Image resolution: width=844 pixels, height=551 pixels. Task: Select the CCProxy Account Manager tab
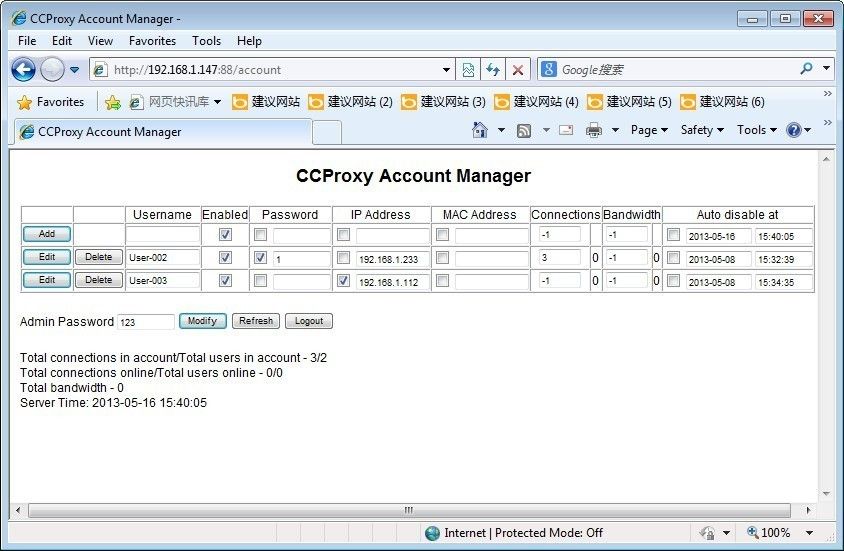click(163, 132)
